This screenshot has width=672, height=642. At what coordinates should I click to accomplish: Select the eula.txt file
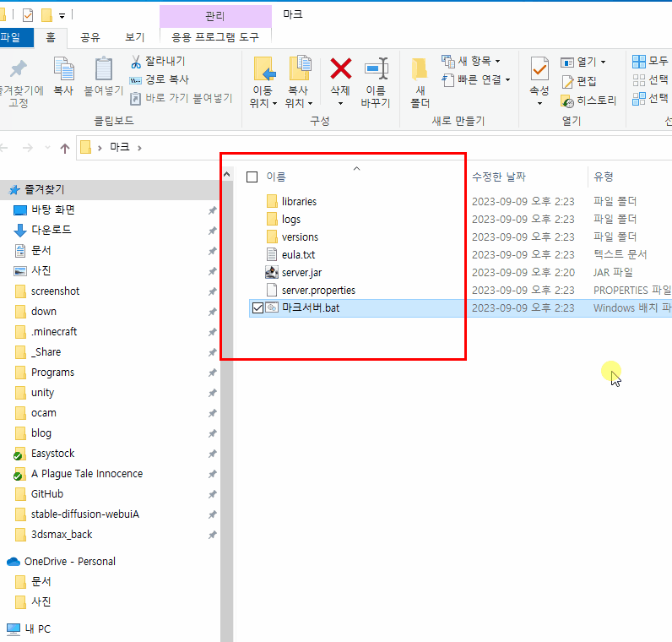(x=298, y=255)
